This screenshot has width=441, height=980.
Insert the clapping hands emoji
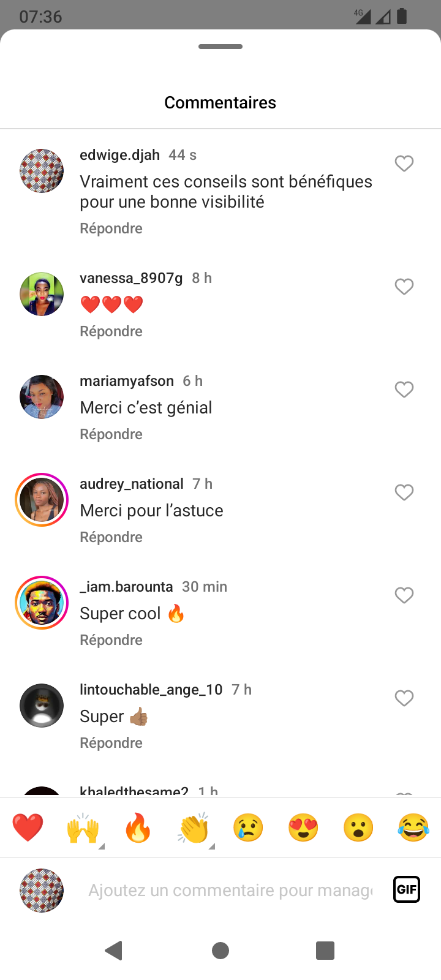coord(194,828)
